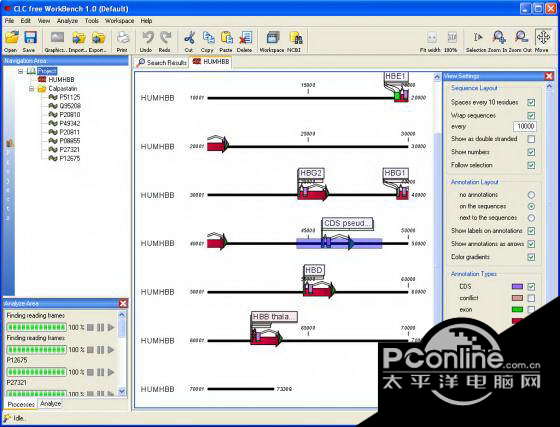The height and width of the screenshot is (427, 560).
Task: Click the Cut scissors icon
Action: coord(189,37)
